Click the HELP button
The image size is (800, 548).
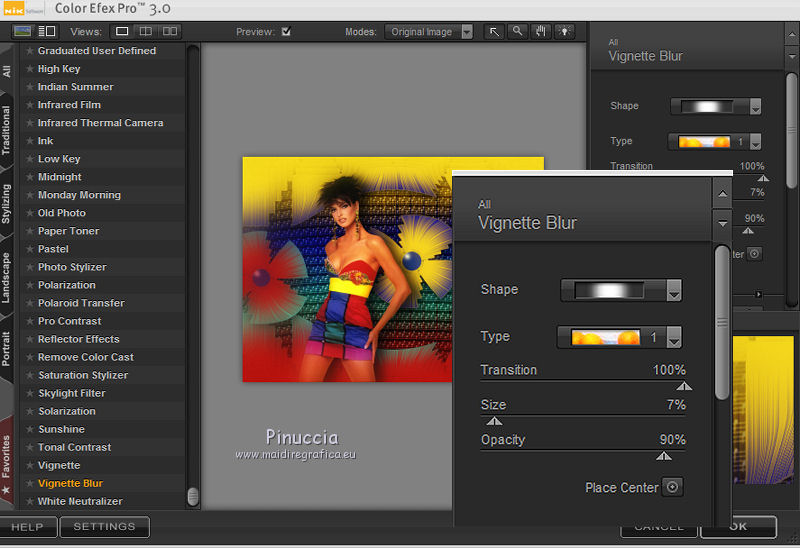(27, 527)
